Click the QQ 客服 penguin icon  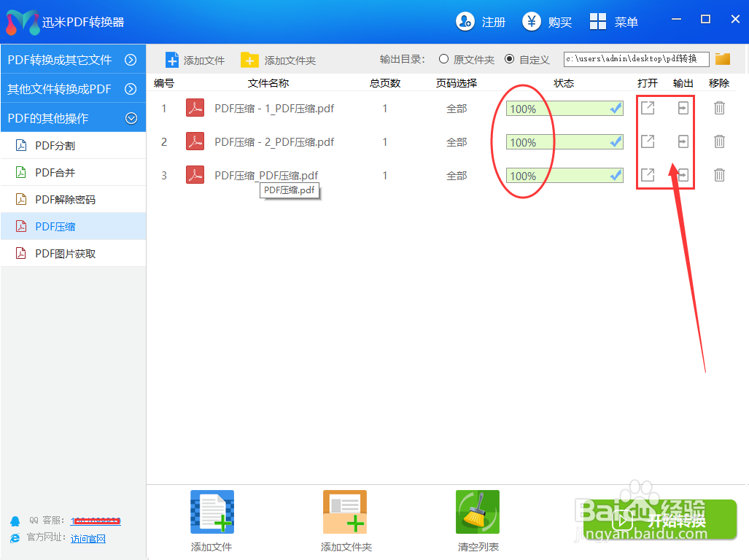(x=15, y=521)
